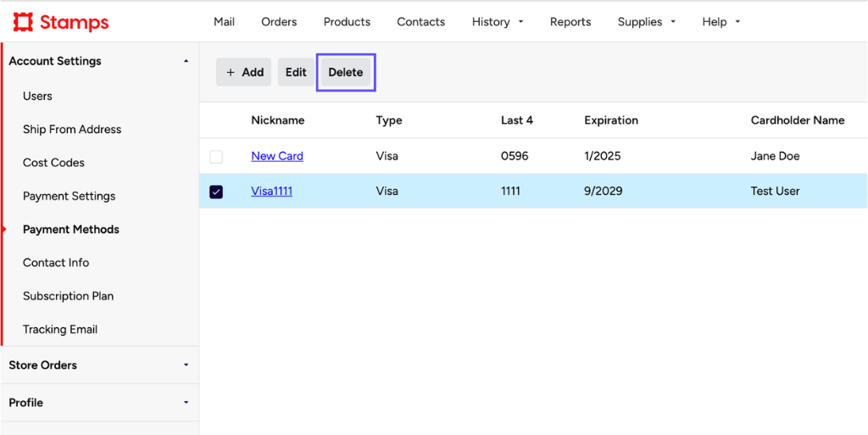Image resolution: width=868 pixels, height=435 pixels.
Task: Click the 1/2025 expiration cell
Action: [x=603, y=156]
